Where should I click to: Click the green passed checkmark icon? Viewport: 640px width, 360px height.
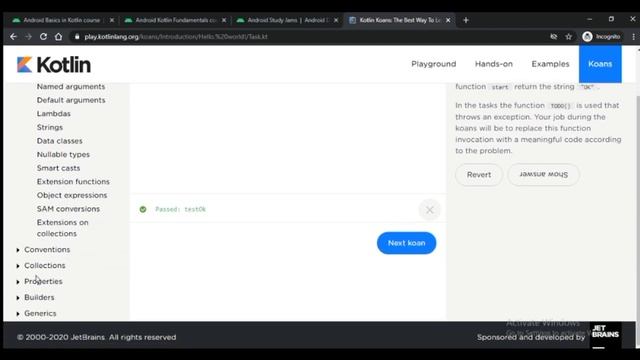143,209
